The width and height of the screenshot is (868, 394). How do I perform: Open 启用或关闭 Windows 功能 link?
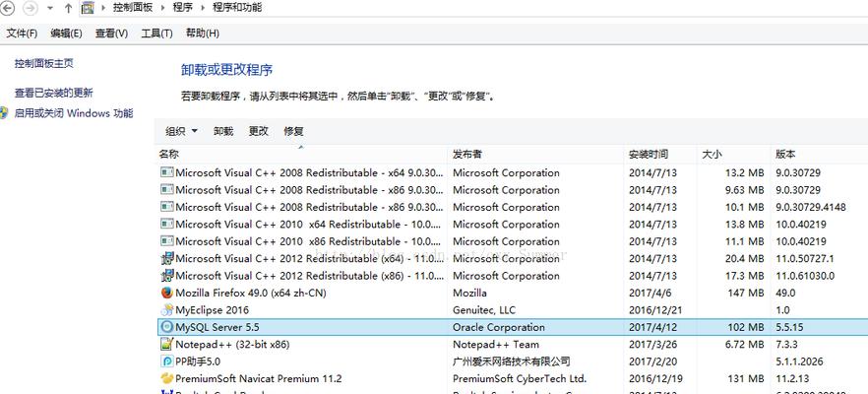74,113
